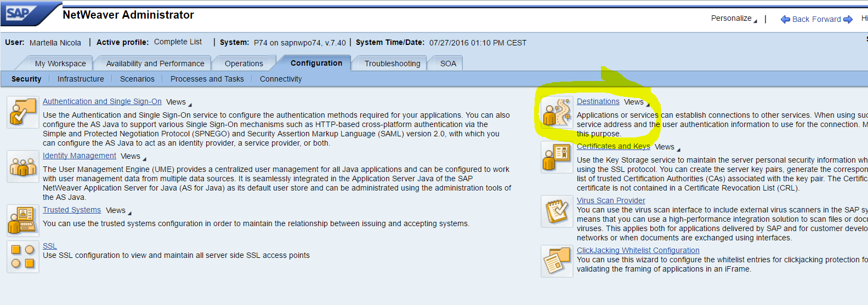The width and height of the screenshot is (868, 305).
Task: Switch to the SOA tab
Action: click(448, 64)
